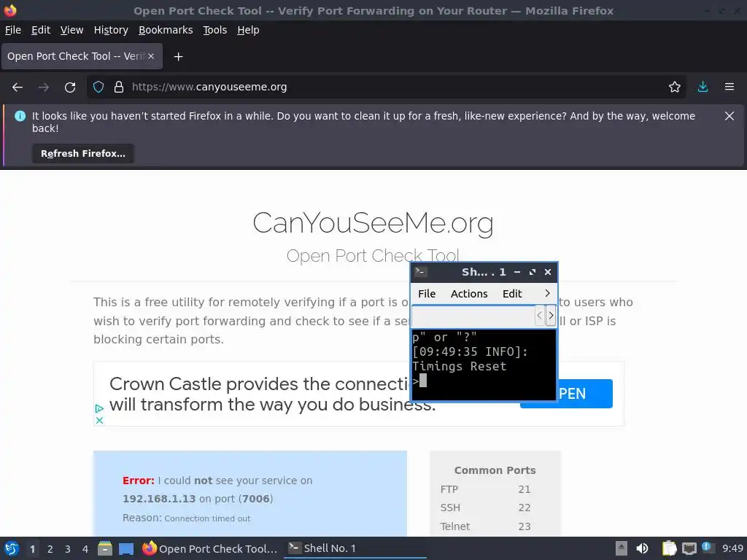Click the network tray icon
Viewport: 747px width, 560px height.
tap(689, 548)
